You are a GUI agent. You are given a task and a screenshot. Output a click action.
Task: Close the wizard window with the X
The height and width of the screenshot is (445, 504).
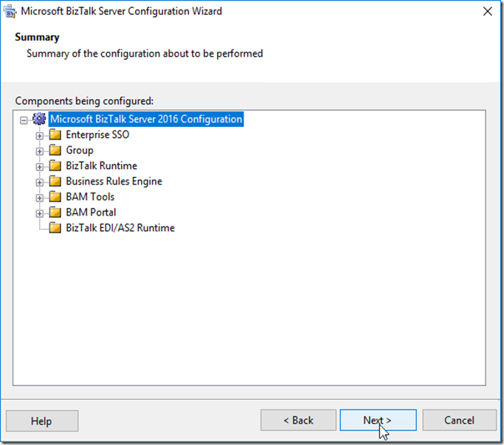tap(487, 11)
